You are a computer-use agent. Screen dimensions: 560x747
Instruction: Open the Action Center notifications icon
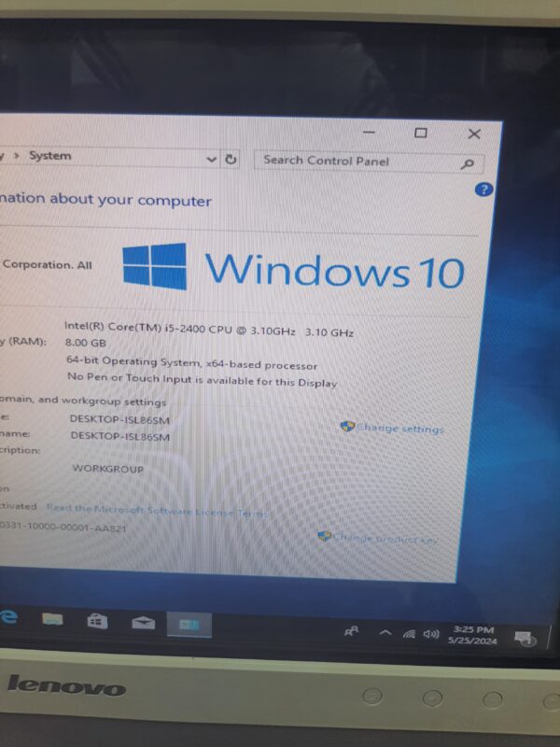point(525,638)
